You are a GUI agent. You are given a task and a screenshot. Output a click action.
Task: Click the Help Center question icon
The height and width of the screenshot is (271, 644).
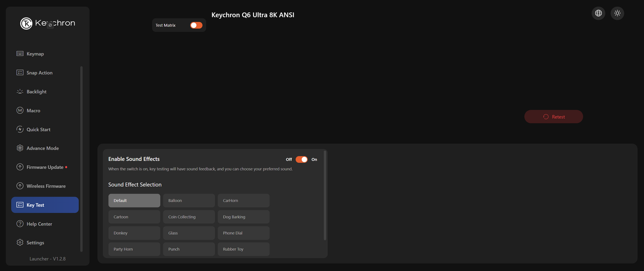pyautogui.click(x=20, y=224)
